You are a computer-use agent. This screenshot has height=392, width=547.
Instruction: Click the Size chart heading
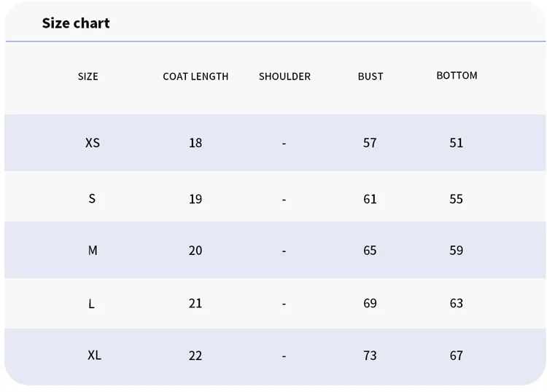76,23
